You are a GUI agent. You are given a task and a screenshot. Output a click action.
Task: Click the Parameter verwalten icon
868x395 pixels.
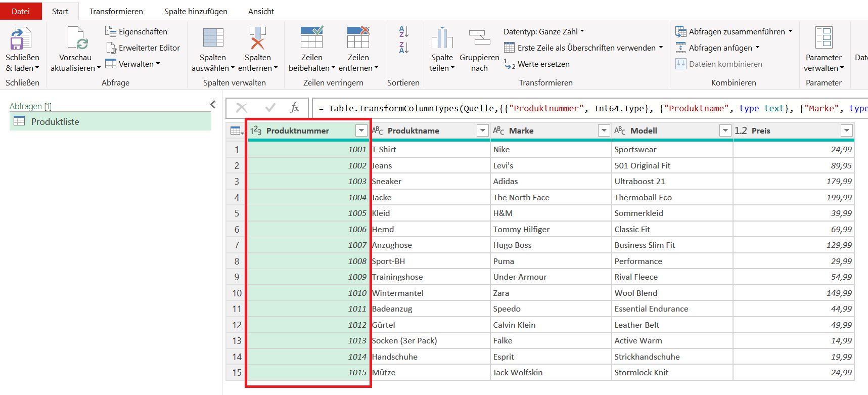(824, 38)
